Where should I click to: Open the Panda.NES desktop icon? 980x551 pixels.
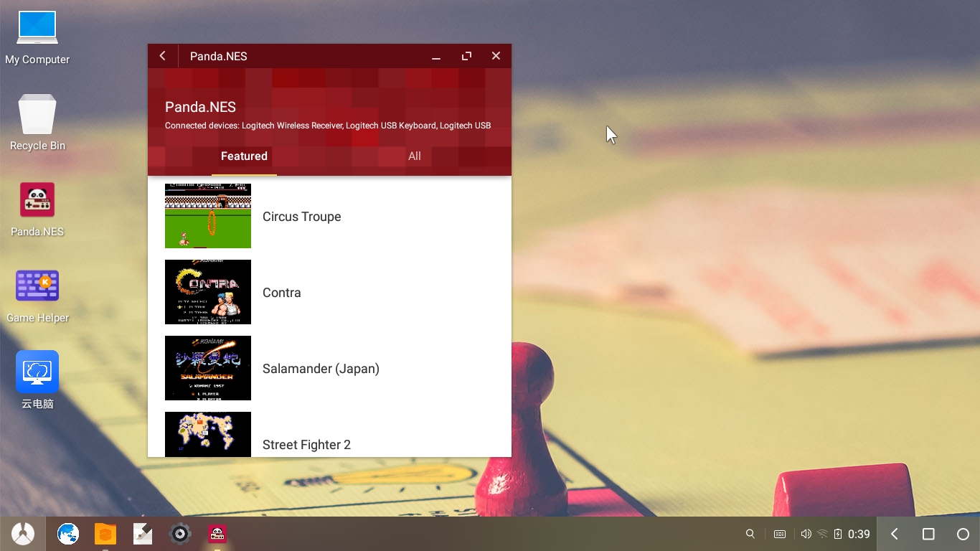pyautogui.click(x=37, y=201)
